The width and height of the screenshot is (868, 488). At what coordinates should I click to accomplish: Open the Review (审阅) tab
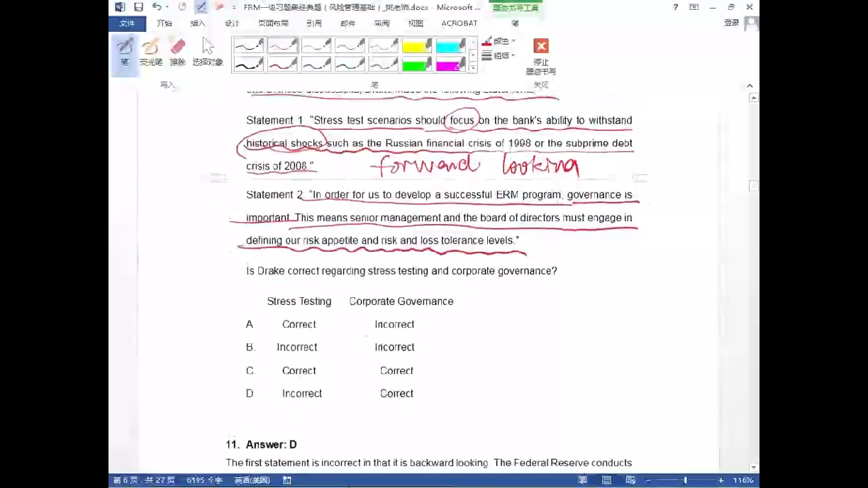click(382, 23)
